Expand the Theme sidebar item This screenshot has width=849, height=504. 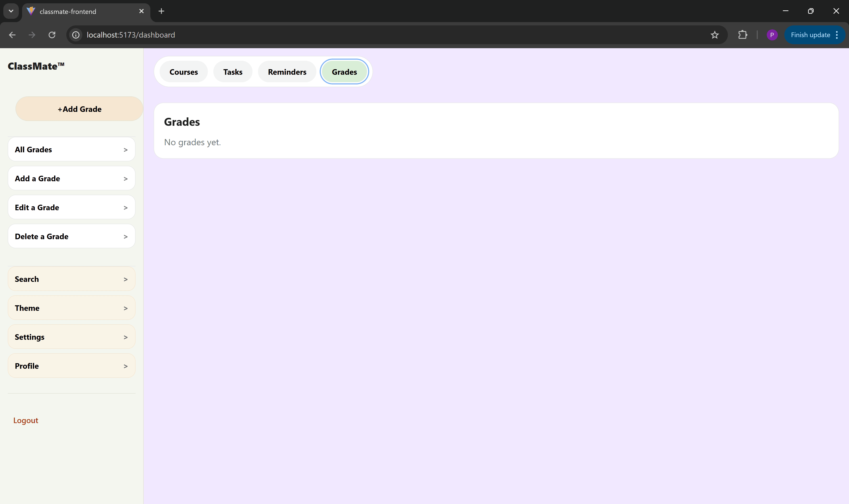click(72, 308)
